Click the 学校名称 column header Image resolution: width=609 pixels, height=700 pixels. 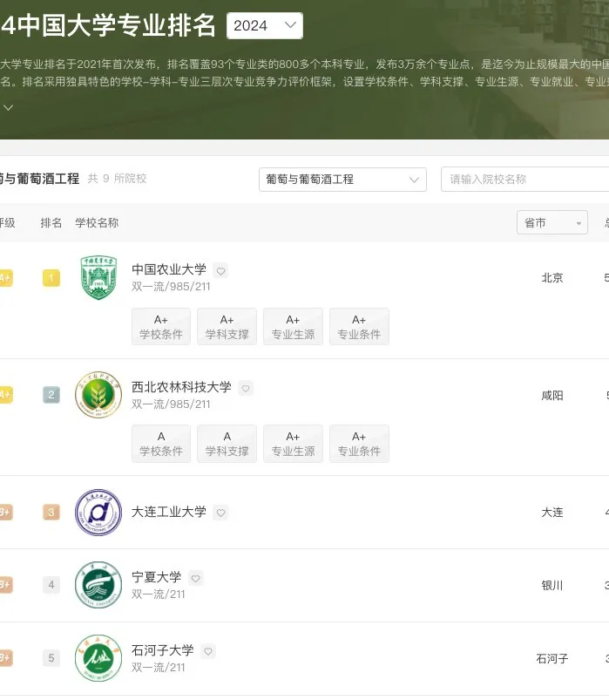pos(97,223)
